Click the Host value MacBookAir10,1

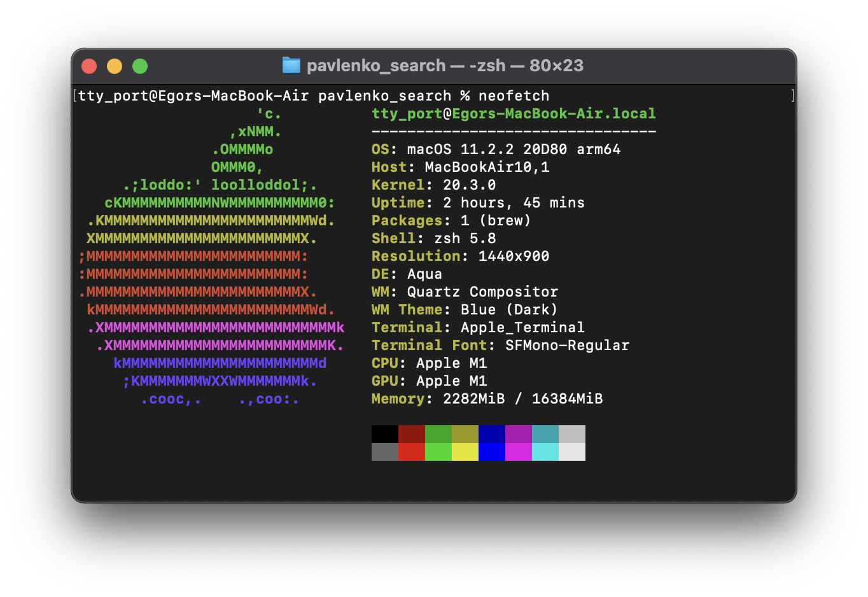click(x=487, y=167)
